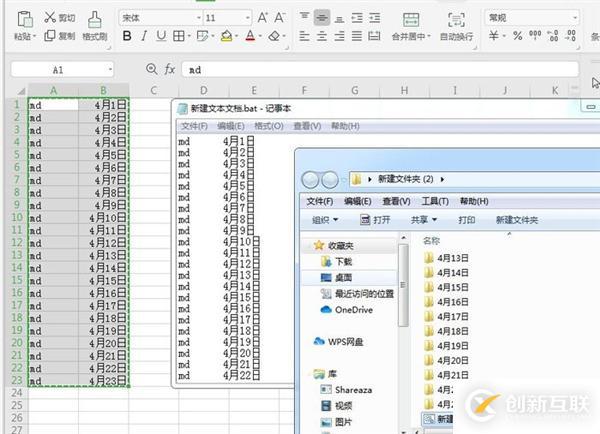
Task: Click the formula bar containing md
Action: pos(380,70)
